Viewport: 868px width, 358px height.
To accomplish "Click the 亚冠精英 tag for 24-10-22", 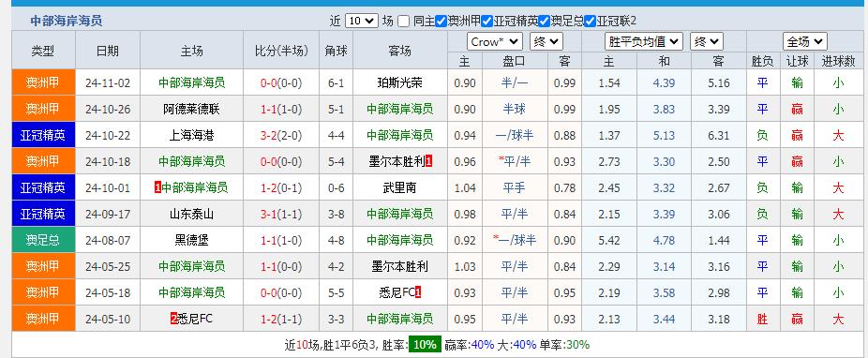I will coord(43,135).
